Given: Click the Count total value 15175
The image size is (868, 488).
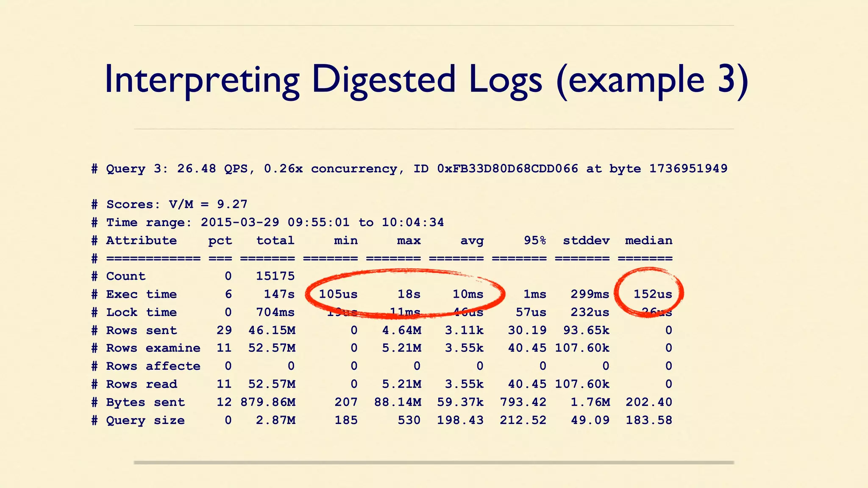Looking at the screenshot, I should 275,276.
